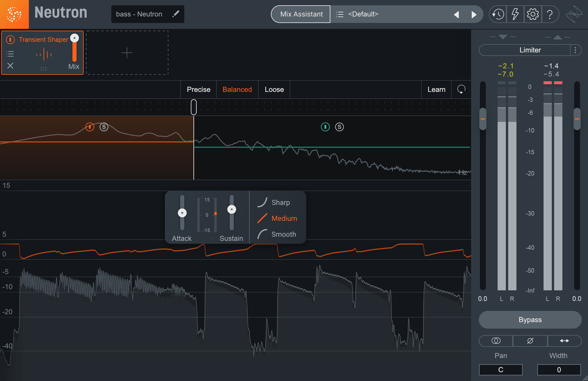
Task: Toggle invert phase icon
Action: click(x=530, y=341)
